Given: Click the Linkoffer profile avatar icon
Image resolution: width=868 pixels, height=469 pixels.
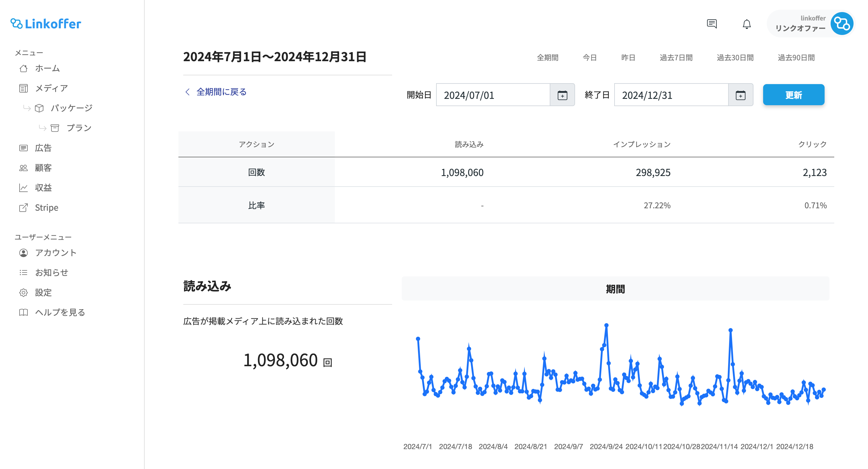Looking at the screenshot, I should coord(841,24).
